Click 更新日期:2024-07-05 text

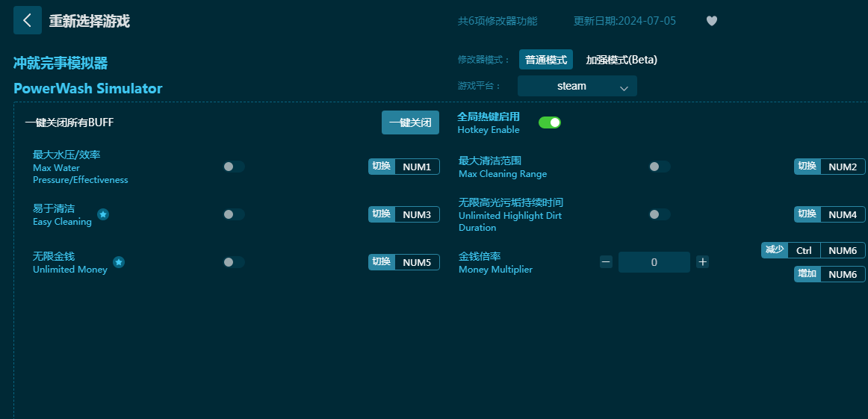(625, 21)
